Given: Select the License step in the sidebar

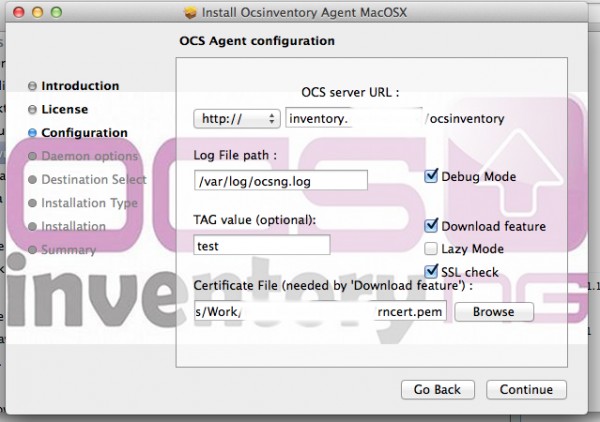Looking at the screenshot, I should pyautogui.click(x=65, y=109).
